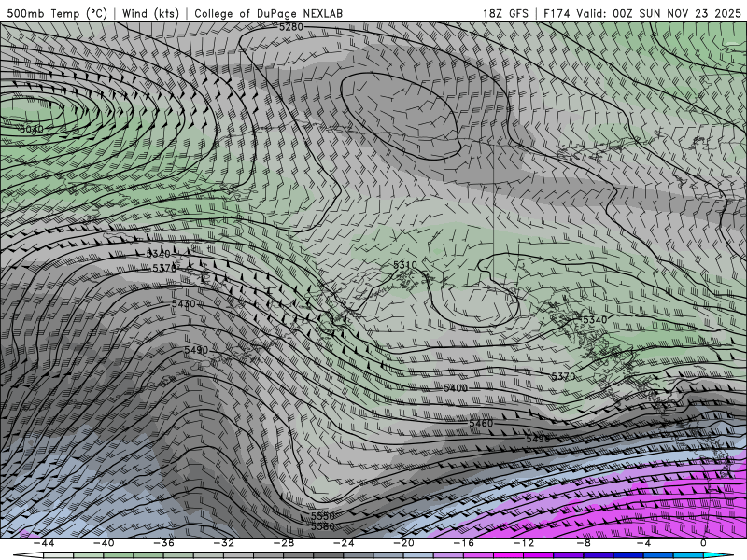747x560 pixels.
Task: Click the -20 colorbar label
Action: [x=404, y=543]
